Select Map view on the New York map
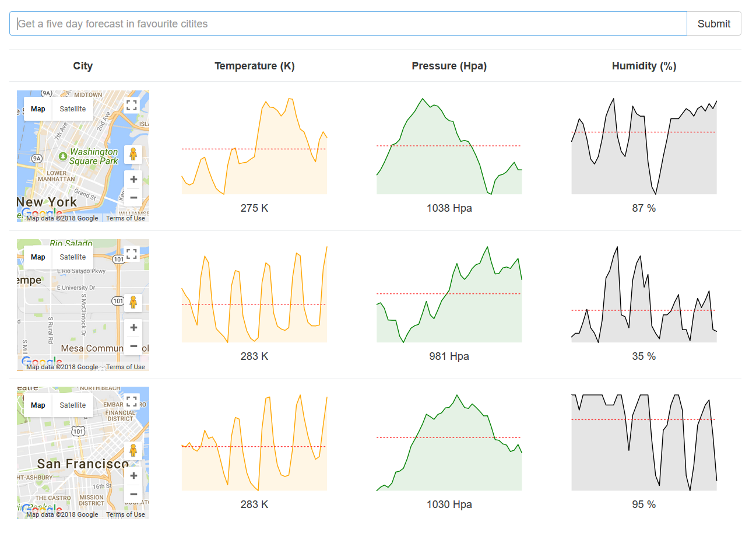 [38, 109]
